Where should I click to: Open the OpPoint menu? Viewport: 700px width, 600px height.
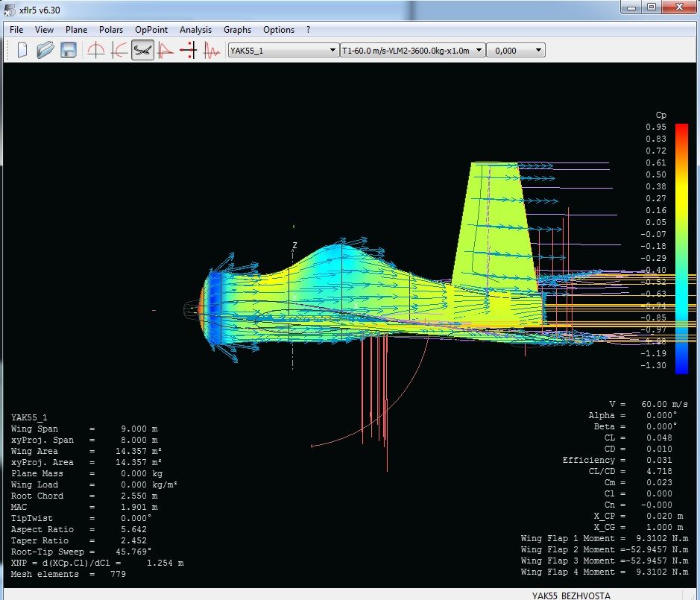152,30
